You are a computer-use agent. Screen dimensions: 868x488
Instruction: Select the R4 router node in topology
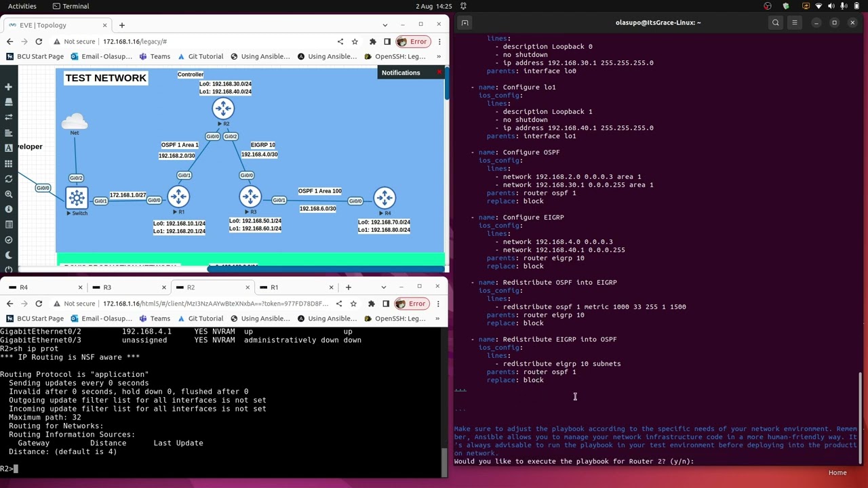(384, 198)
